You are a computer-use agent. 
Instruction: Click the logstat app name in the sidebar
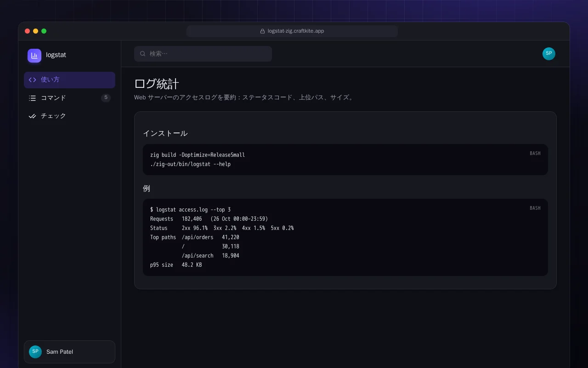point(56,55)
